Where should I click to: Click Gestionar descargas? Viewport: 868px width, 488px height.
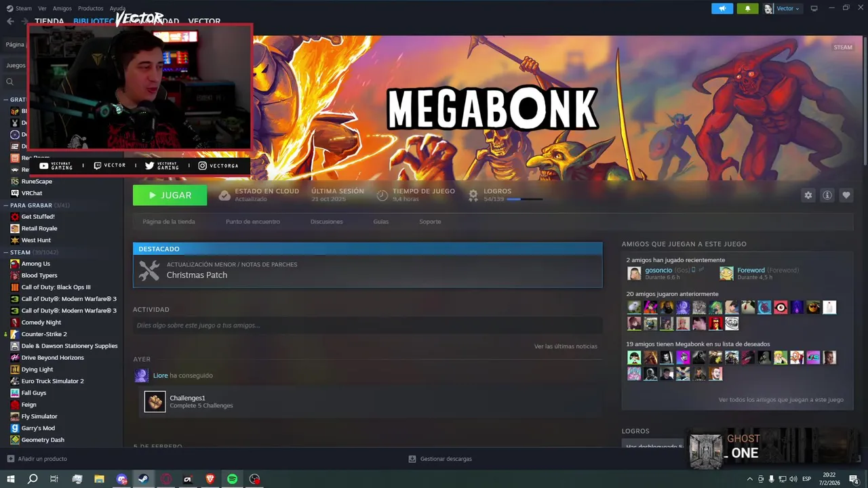[x=446, y=459]
